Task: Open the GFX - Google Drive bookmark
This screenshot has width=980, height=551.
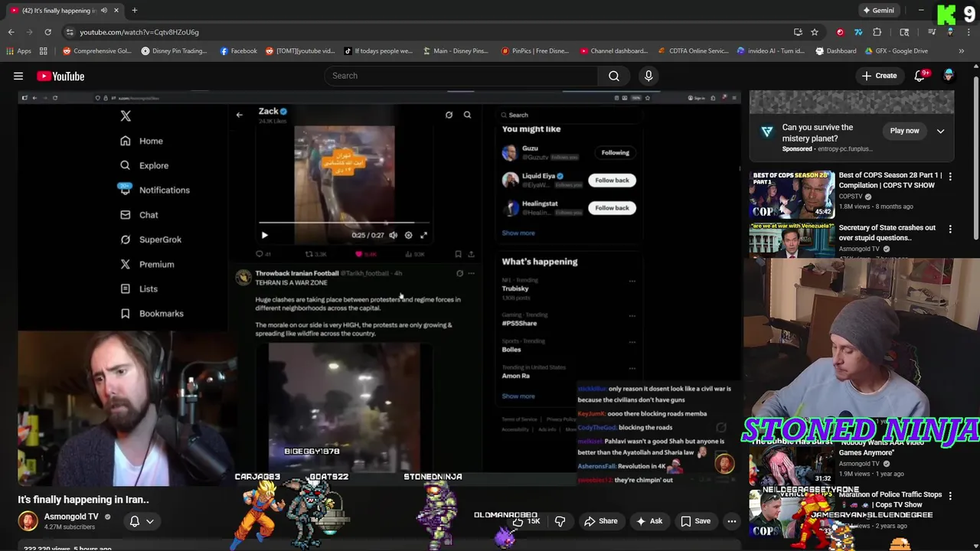Action: pyautogui.click(x=896, y=51)
